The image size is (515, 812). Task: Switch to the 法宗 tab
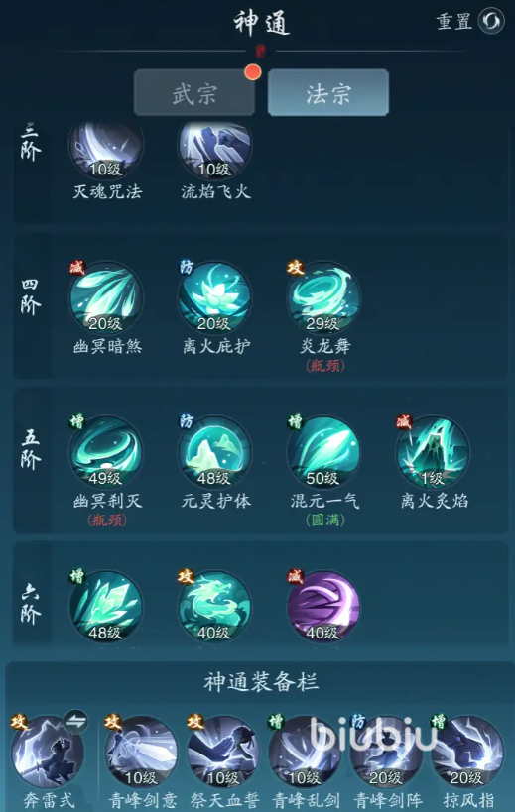[x=328, y=92]
